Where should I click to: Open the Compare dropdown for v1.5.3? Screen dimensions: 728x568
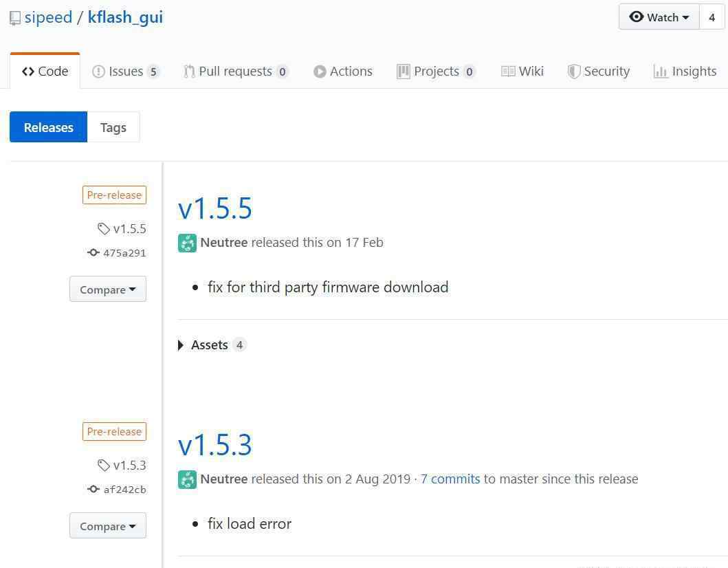pos(107,526)
